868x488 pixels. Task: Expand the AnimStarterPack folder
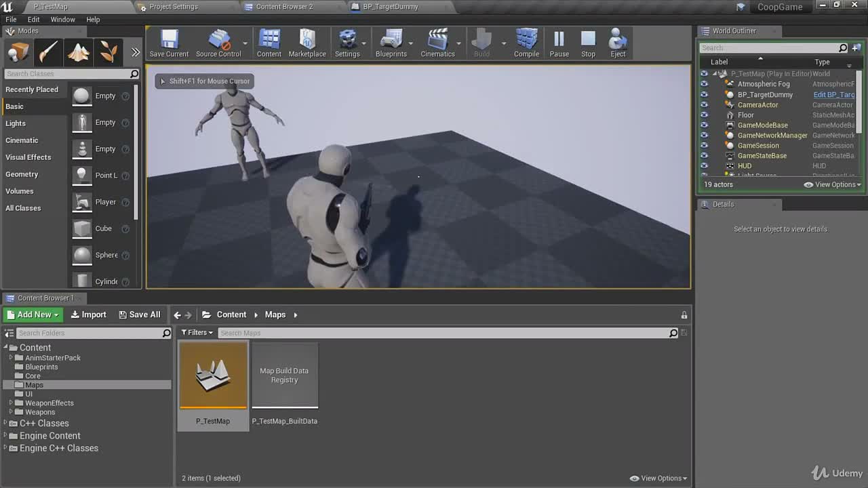point(11,358)
